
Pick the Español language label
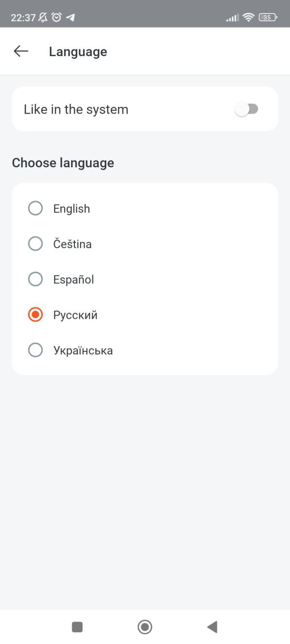[73, 279]
